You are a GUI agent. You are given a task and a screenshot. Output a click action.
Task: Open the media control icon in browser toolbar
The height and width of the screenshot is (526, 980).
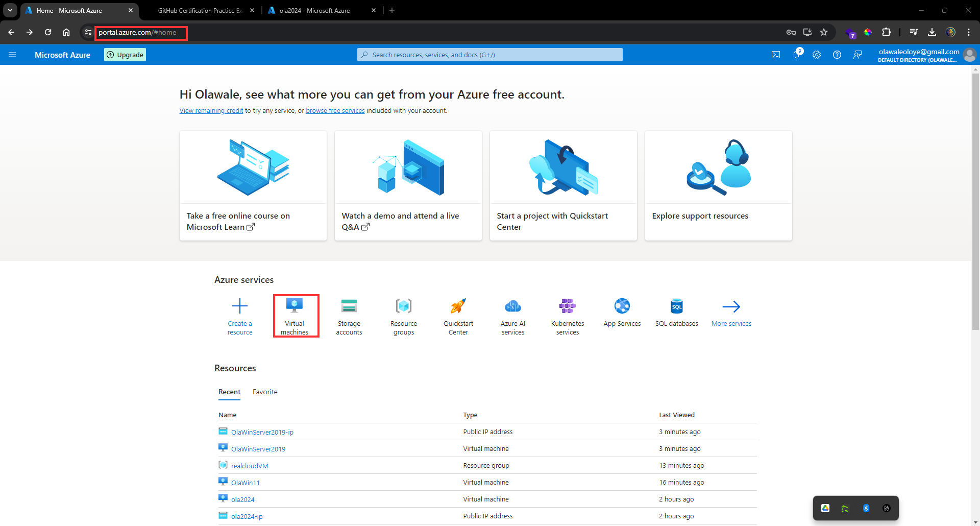[914, 32]
